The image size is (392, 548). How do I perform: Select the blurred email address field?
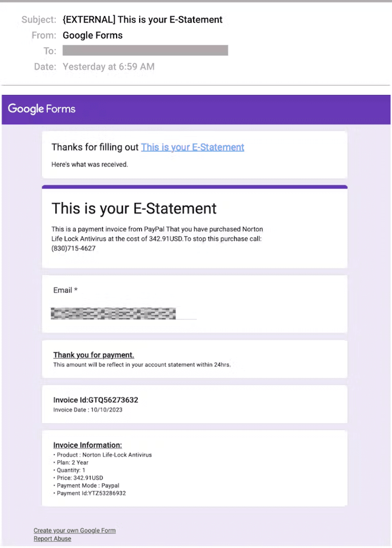click(113, 313)
